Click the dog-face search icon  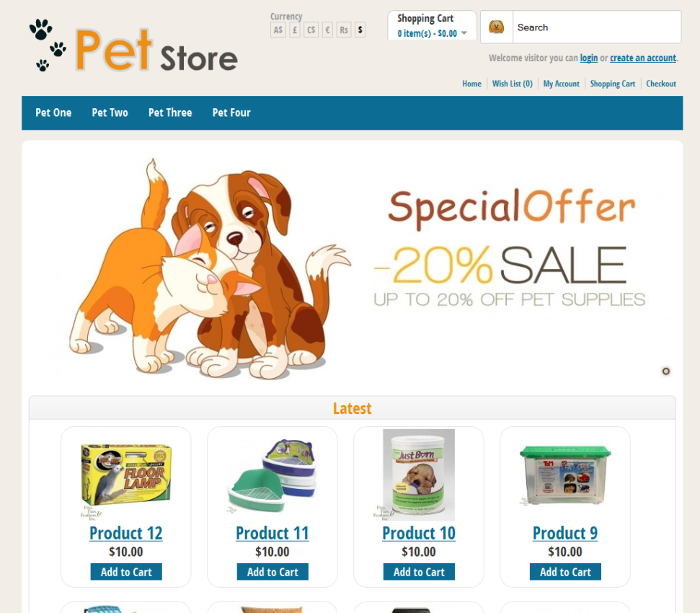click(496, 27)
